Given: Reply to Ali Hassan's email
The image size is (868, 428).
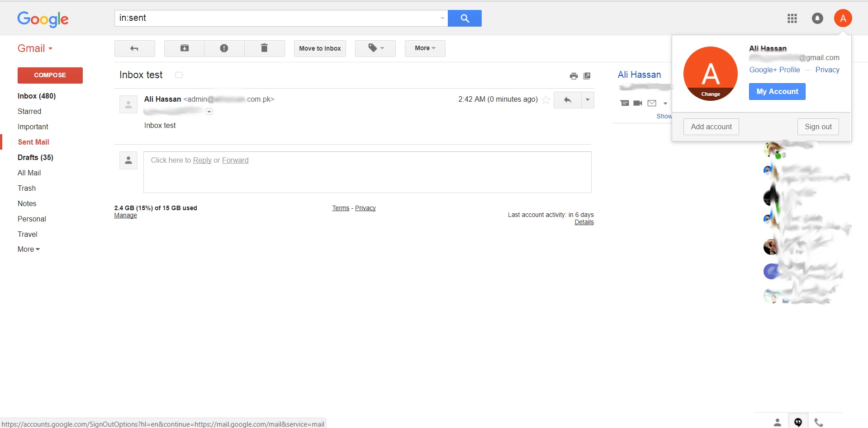Looking at the screenshot, I should tap(567, 100).
